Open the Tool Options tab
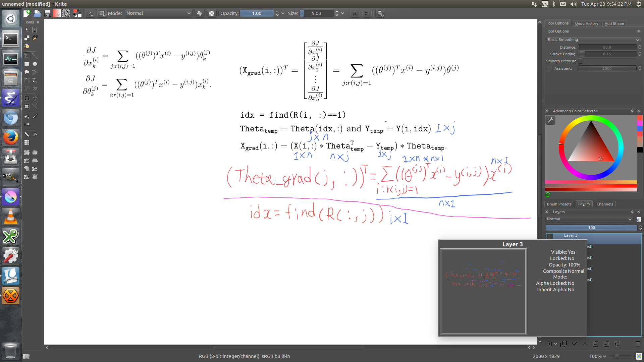This screenshot has height=362, width=644. [557, 23]
